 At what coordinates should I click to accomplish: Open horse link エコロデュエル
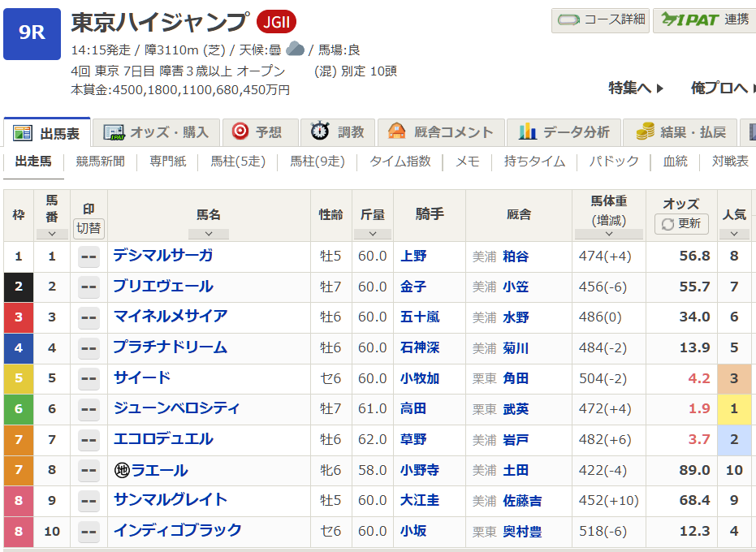pos(163,439)
